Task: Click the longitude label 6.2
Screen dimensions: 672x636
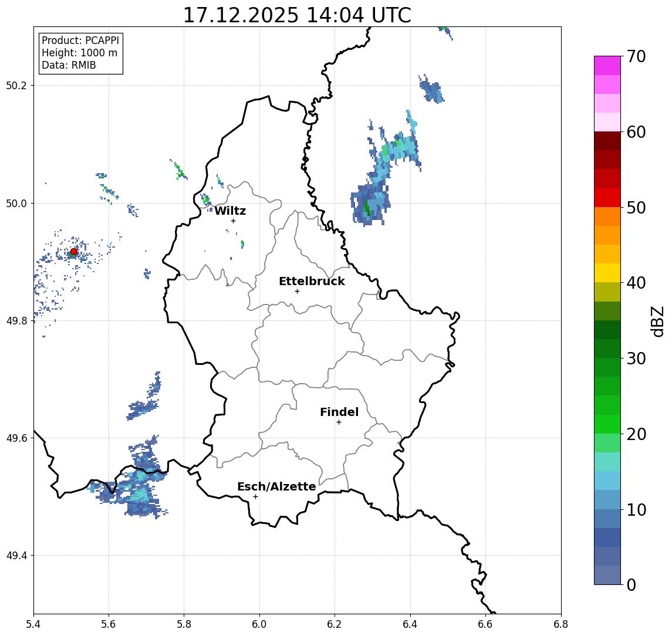Action: click(x=335, y=624)
